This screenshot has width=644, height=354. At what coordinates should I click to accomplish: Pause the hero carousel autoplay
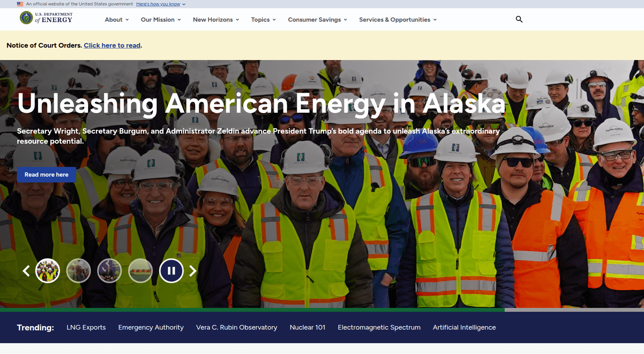pos(171,271)
